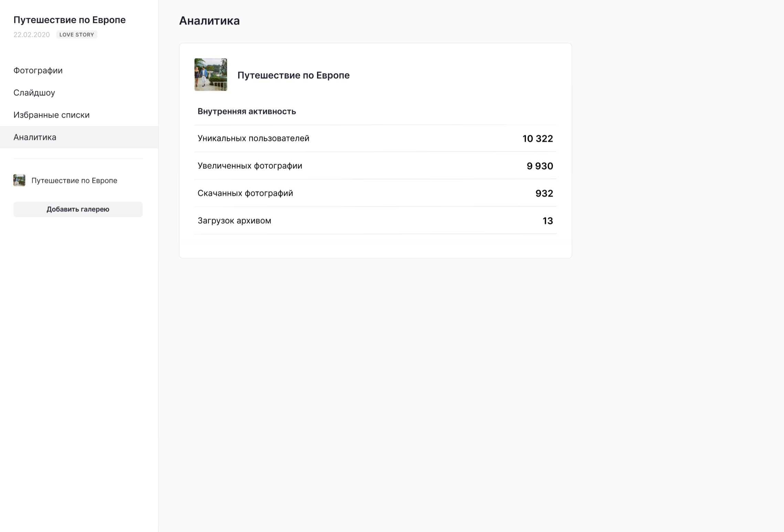Select the Увеличенных фотографии row
This screenshot has width=784, height=532.
click(375, 166)
